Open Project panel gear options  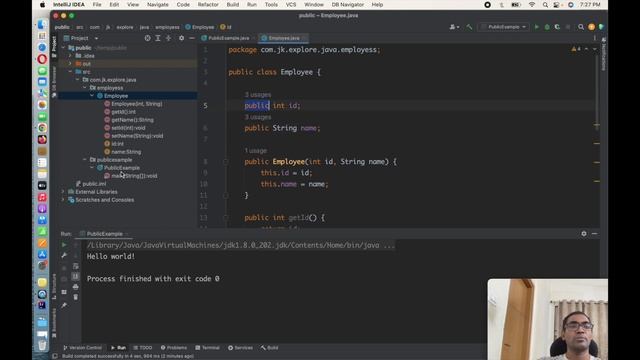click(x=181, y=38)
